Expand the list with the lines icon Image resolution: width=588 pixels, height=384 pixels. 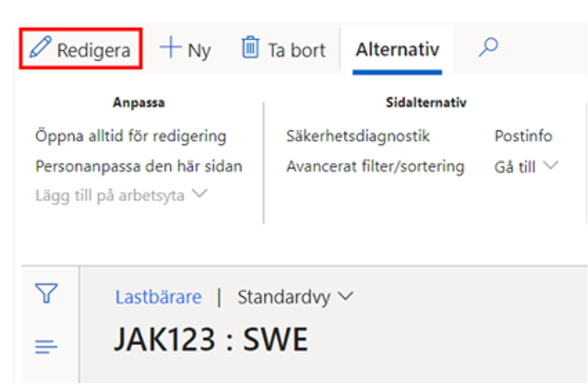pyautogui.click(x=46, y=346)
